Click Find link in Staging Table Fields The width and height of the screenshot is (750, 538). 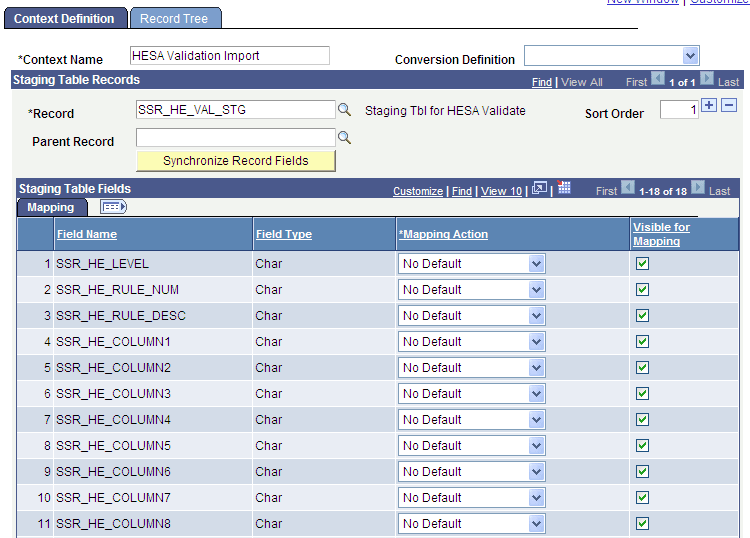pos(462,191)
